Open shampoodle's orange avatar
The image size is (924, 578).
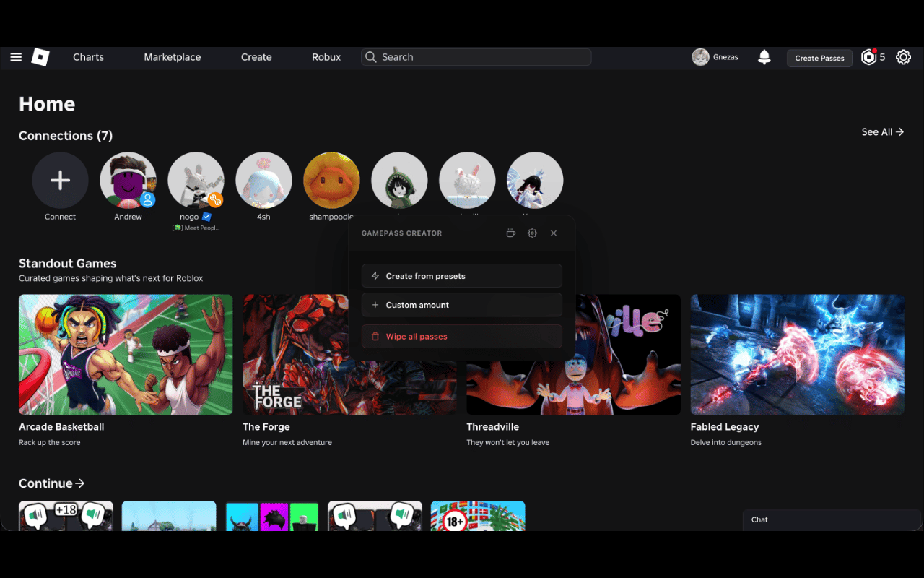pos(331,180)
